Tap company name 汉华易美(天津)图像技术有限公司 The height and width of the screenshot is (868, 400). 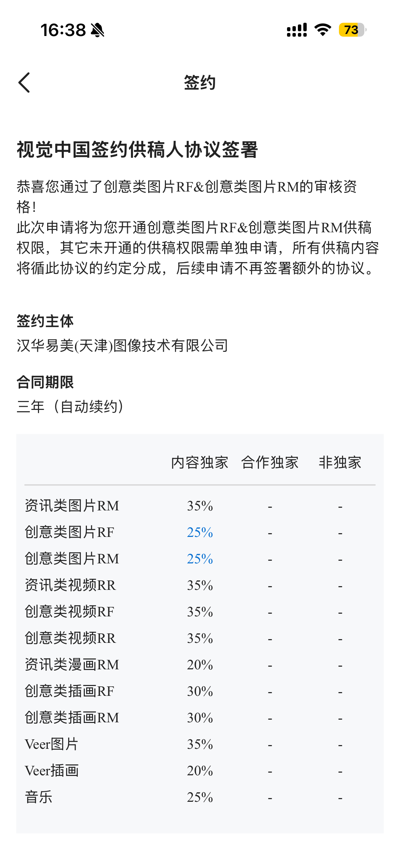pos(122,346)
